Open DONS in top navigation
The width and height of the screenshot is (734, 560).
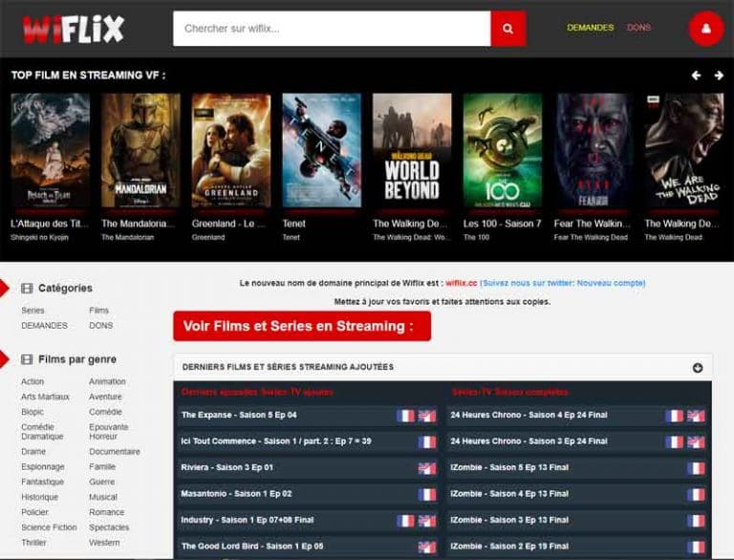[x=638, y=28]
